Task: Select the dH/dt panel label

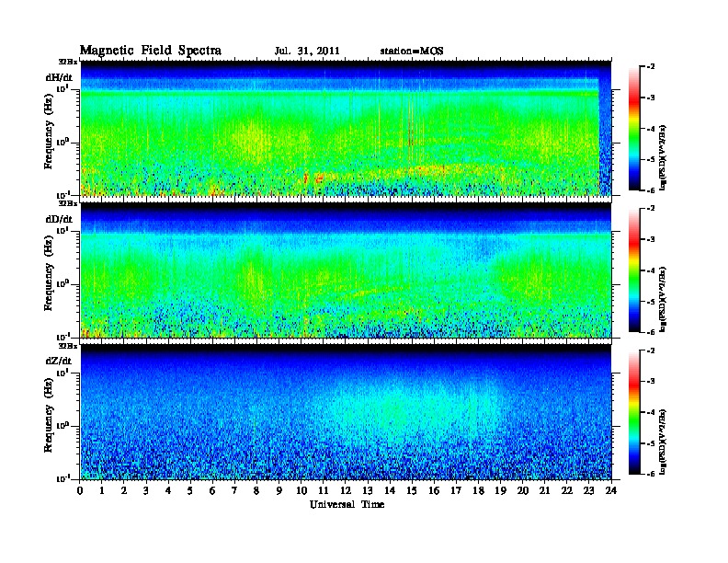Action: [x=59, y=77]
